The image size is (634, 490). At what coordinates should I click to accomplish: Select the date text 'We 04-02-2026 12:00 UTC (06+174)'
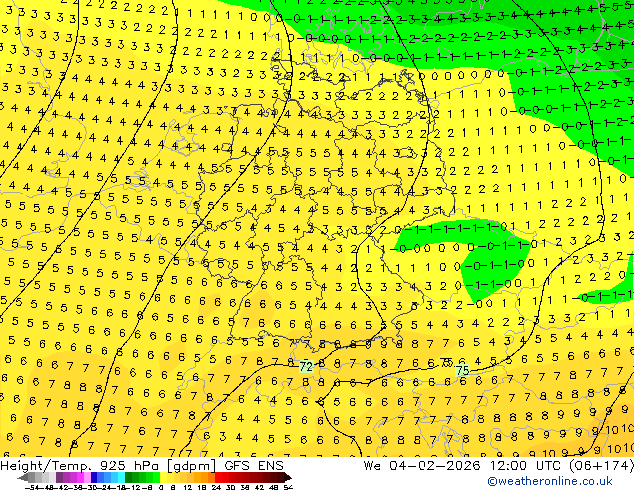[498, 466]
